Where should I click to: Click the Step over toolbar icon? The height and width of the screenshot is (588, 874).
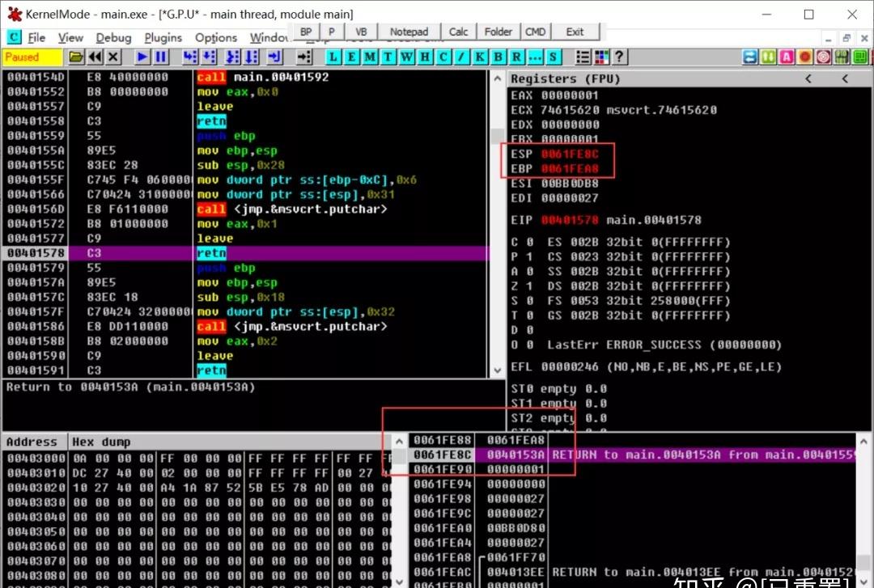coord(209,57)
